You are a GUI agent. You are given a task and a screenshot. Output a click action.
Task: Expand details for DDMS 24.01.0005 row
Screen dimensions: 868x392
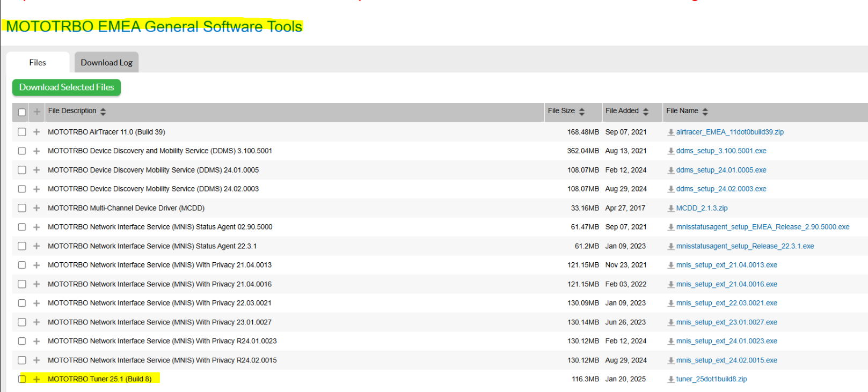click(x=37, y=170)
